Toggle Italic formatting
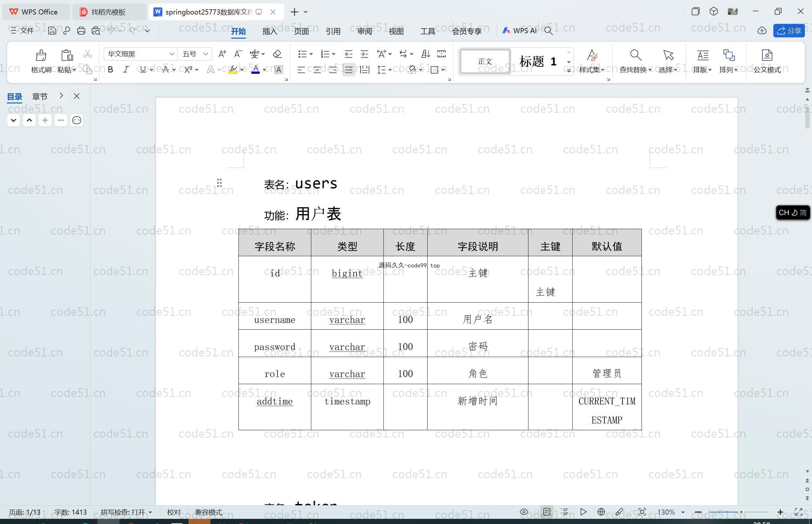812x524 pixels. (x=126, y=70)
